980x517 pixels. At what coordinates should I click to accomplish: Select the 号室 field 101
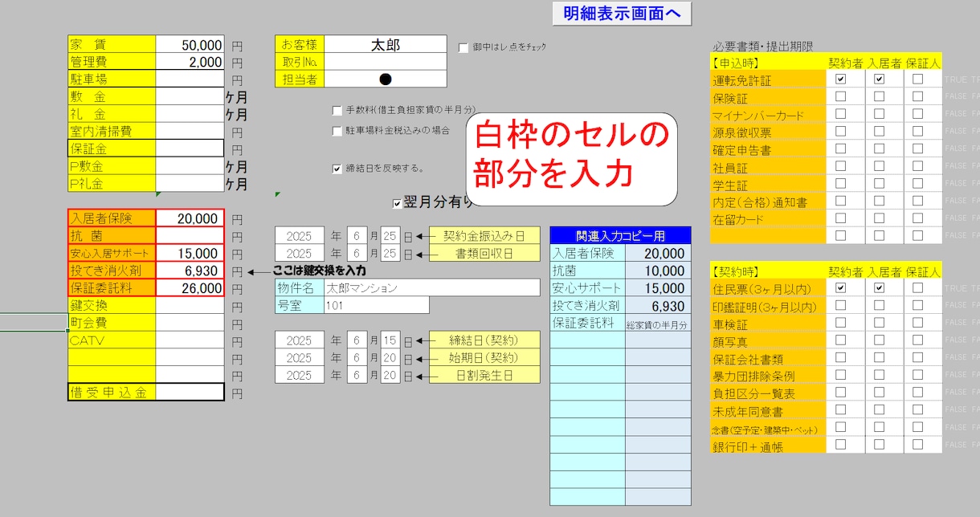click(377, 305)
